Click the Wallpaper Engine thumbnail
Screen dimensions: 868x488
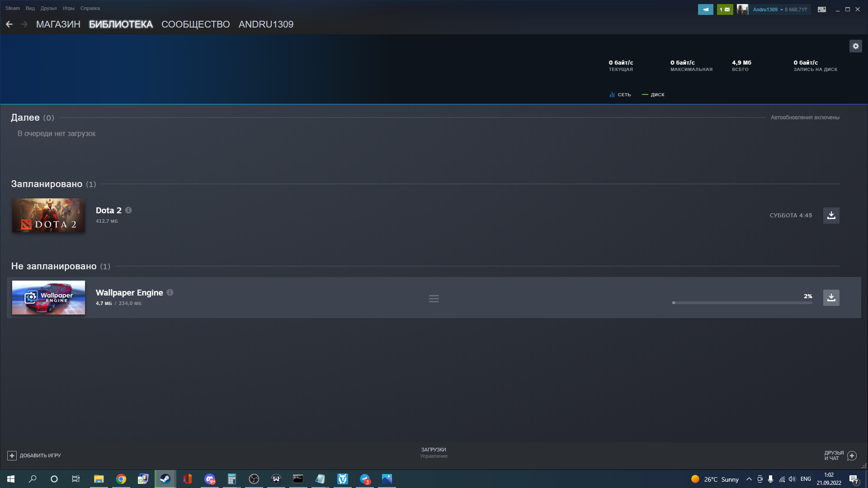[x=48, y=297]
